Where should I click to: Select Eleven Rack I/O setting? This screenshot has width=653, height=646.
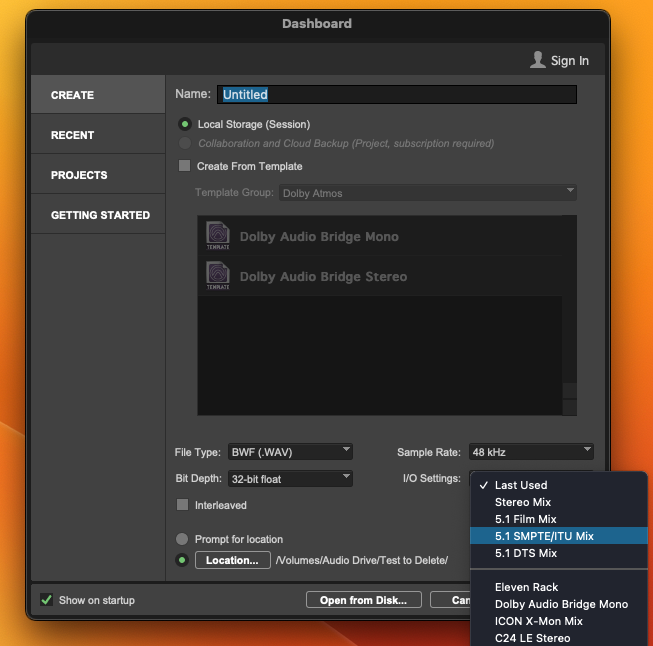pyautogui.click(x=559, y=587)
